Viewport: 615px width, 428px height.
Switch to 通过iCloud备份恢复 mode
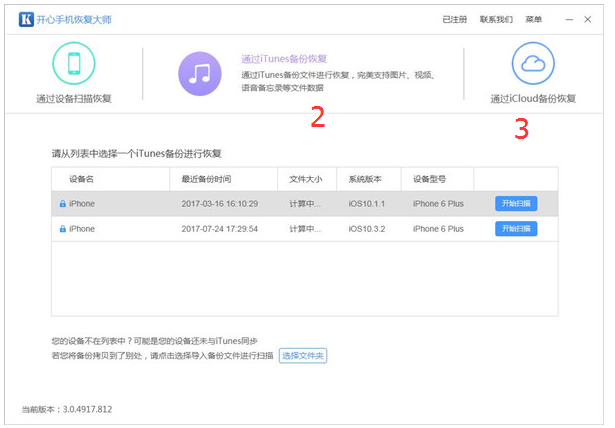533,98
